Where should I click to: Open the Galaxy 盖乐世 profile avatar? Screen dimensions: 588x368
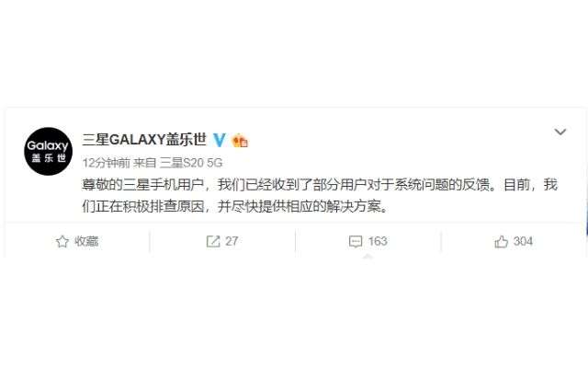click(x=48, y=151)
